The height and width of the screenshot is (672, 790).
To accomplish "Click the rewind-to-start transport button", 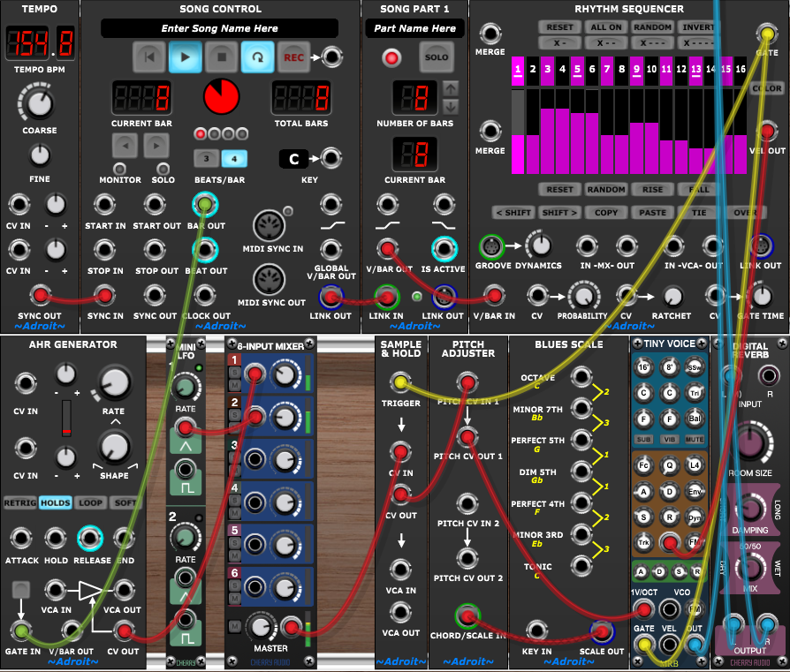I will pos(149,57).
